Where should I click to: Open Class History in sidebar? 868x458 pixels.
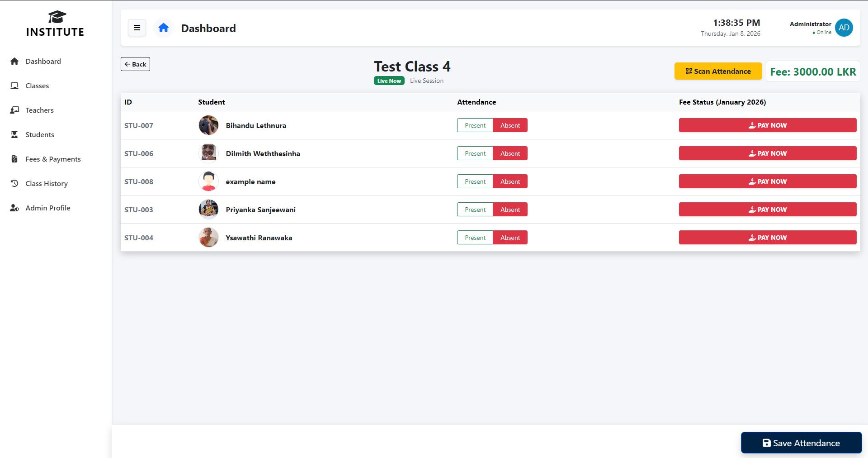click(46, 184)
